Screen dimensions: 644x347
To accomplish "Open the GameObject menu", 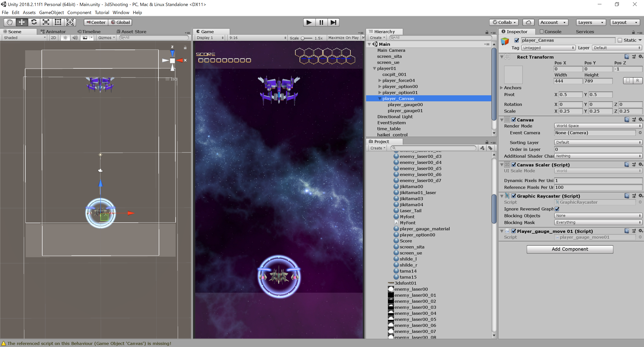I will point(51,13).
